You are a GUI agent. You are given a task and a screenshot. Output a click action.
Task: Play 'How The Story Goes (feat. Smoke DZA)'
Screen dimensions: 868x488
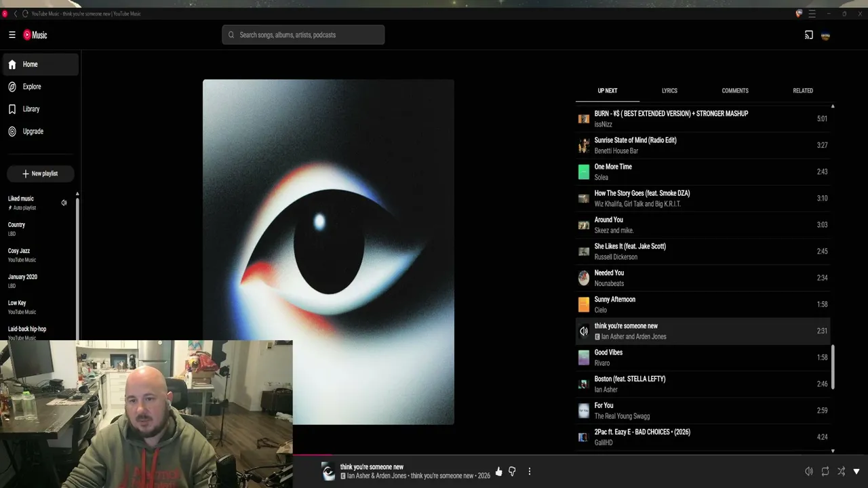coord(703,198)
